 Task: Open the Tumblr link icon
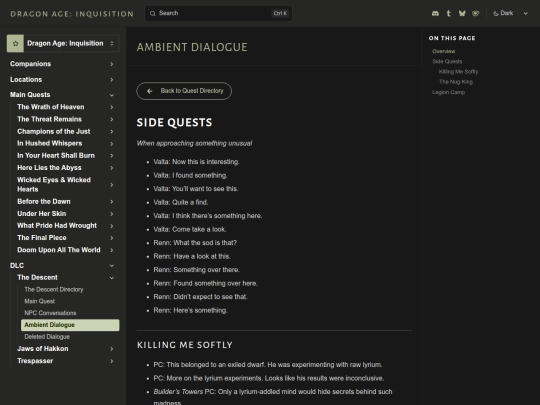(448, 13)
